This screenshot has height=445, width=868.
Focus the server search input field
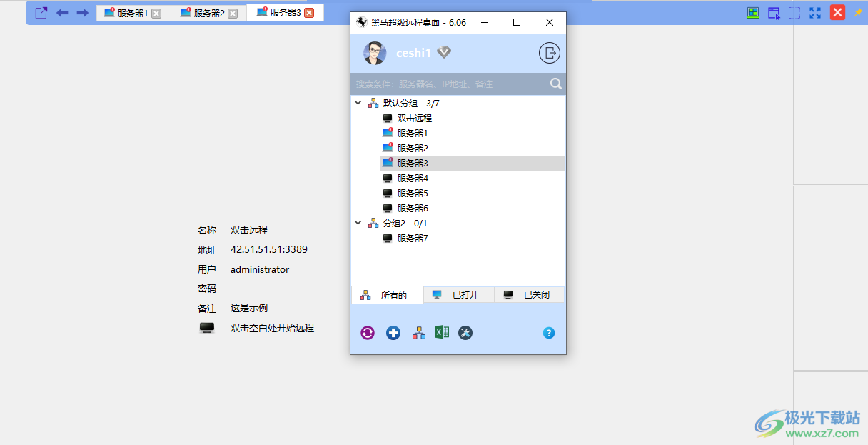point(450,84)
